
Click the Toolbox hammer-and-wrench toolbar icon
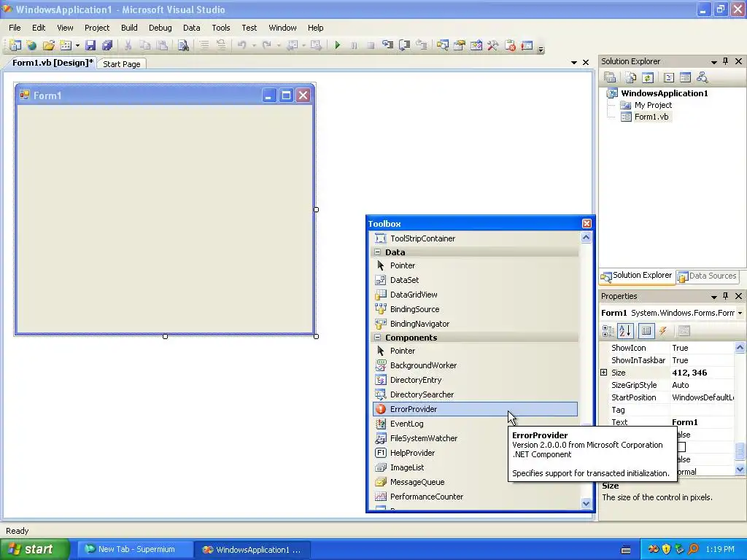point(492,45)
